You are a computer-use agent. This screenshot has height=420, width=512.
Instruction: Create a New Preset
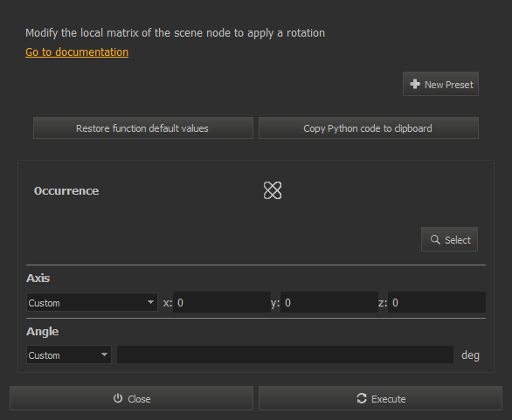(x=440, y=84)
